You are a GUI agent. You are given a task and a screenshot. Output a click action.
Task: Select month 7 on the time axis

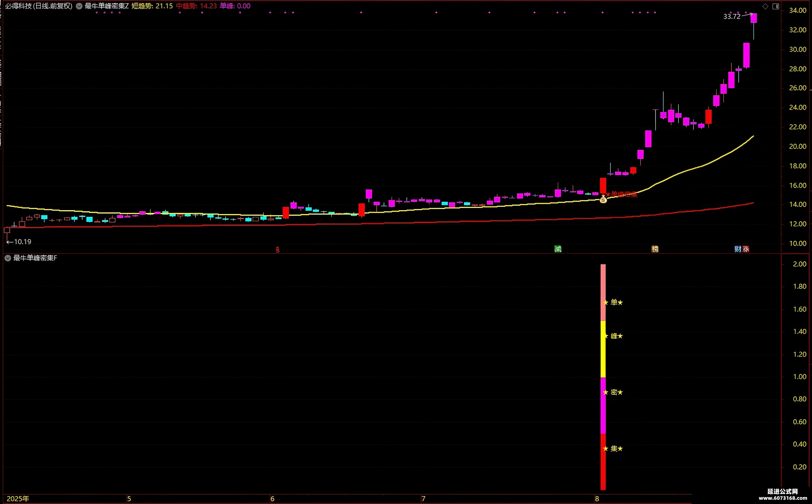coord(423,499)
